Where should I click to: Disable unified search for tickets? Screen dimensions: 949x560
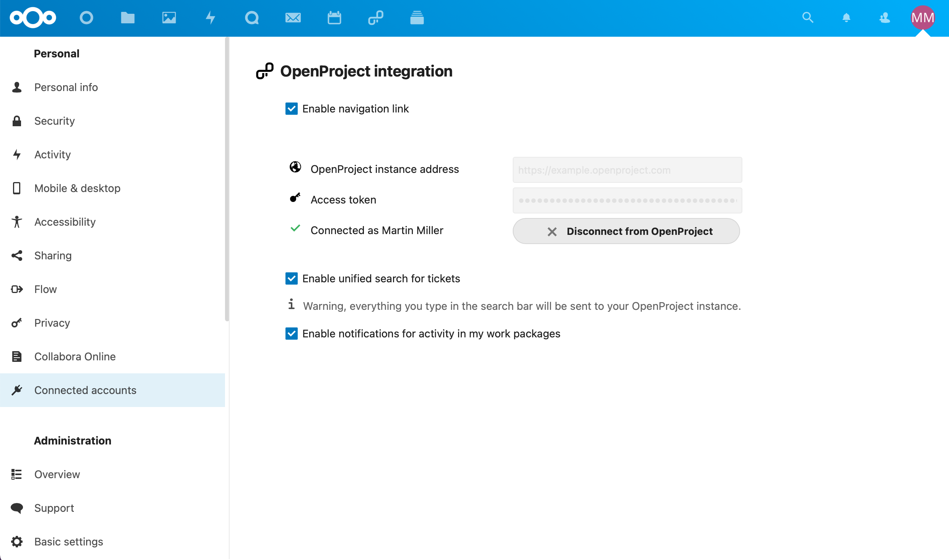292,278
